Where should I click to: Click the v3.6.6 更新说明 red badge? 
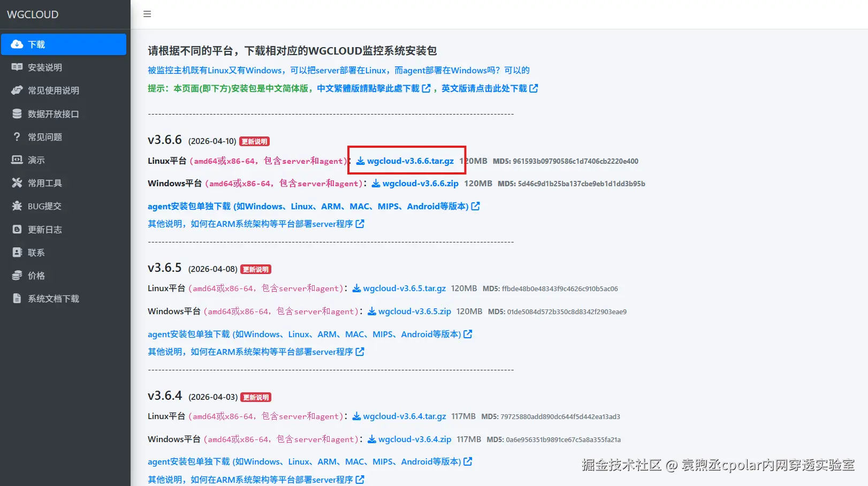[x=254, y=141]
